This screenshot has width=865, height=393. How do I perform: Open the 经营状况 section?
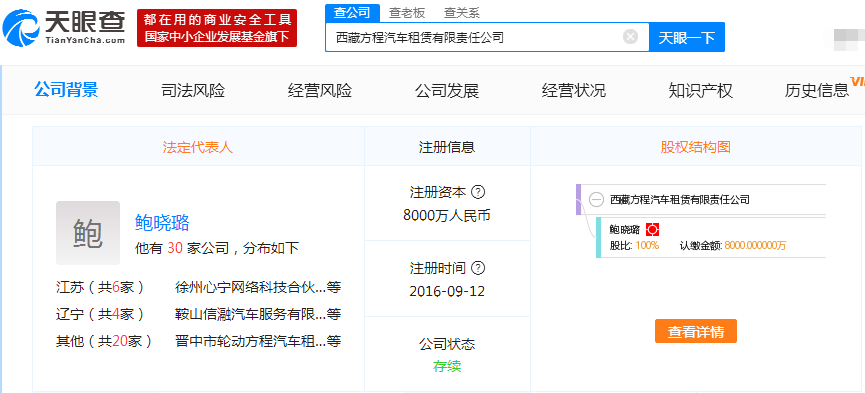pos(574,91)
